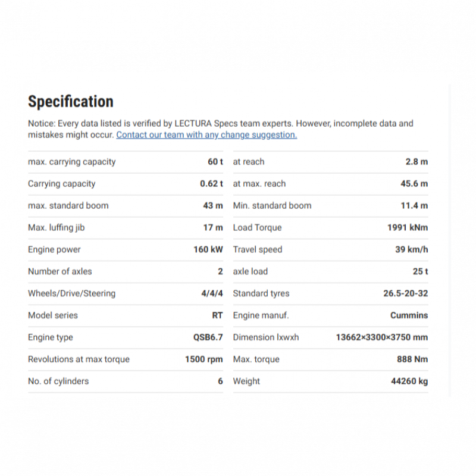Click the 'Contact our team with any change suggestion' link

[206, 135]
